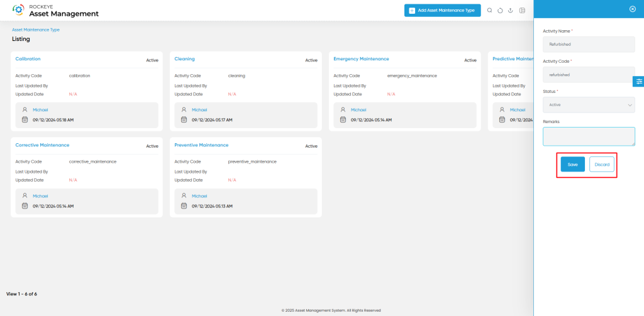644x316 pixels.
Task: Click user icon in Preventive Maintenance card
Action: 184,196
